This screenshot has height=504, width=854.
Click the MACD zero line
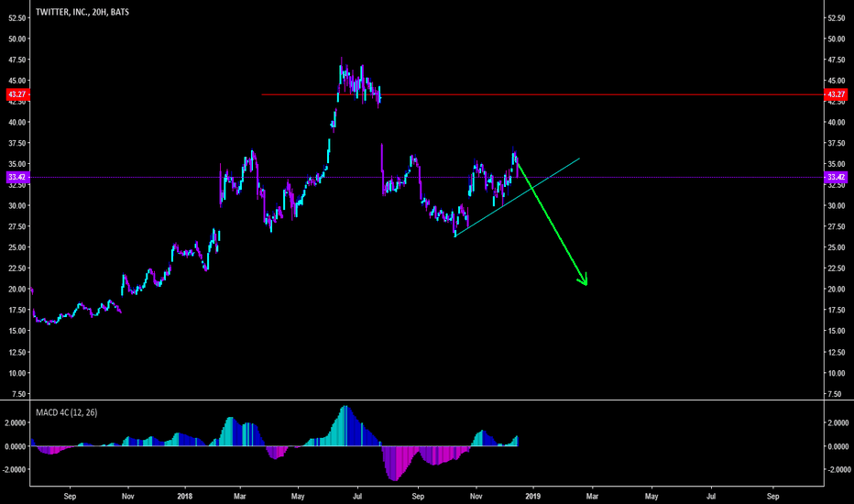click(426, 446)
